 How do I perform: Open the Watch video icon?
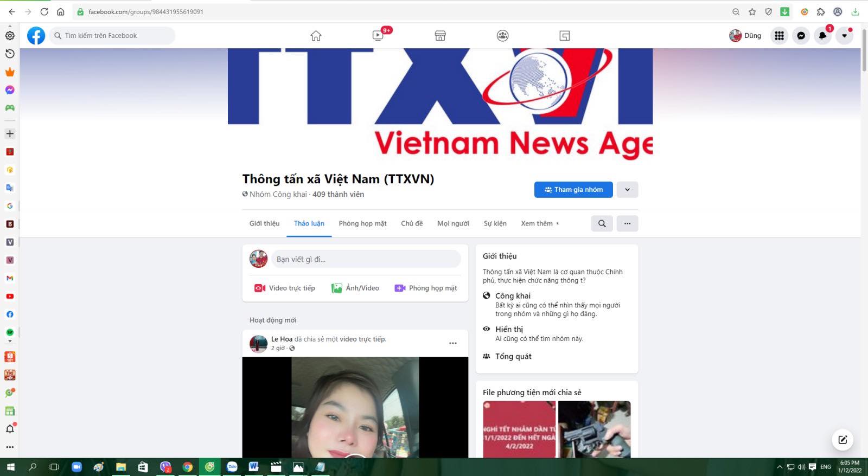378,36
